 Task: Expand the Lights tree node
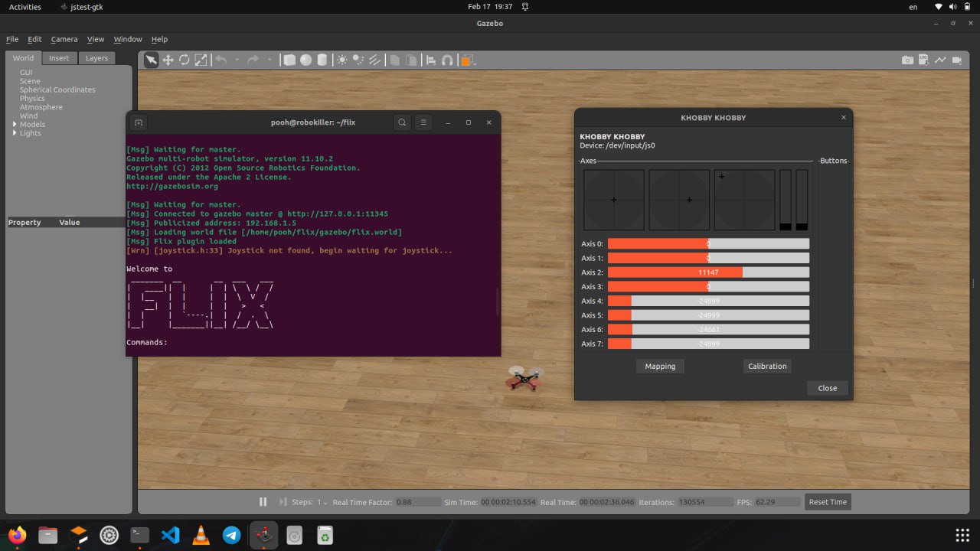click(15, 133)
